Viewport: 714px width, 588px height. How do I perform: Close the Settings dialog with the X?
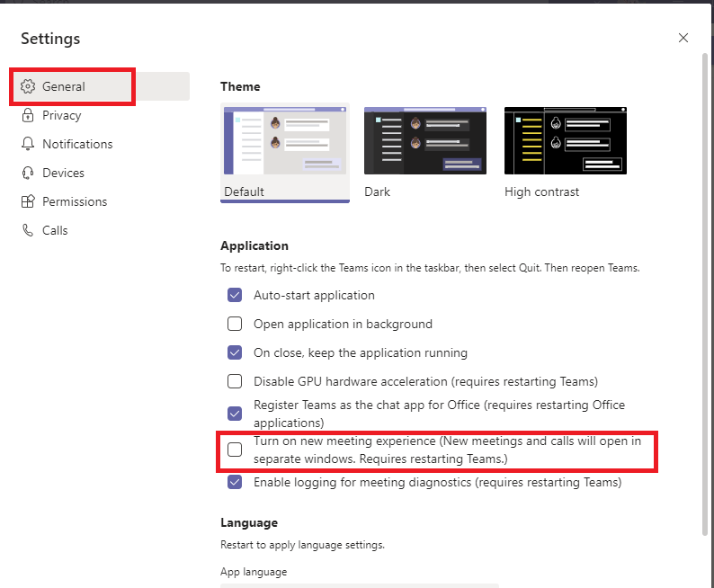pyautogui.click(x=683, y=38)
